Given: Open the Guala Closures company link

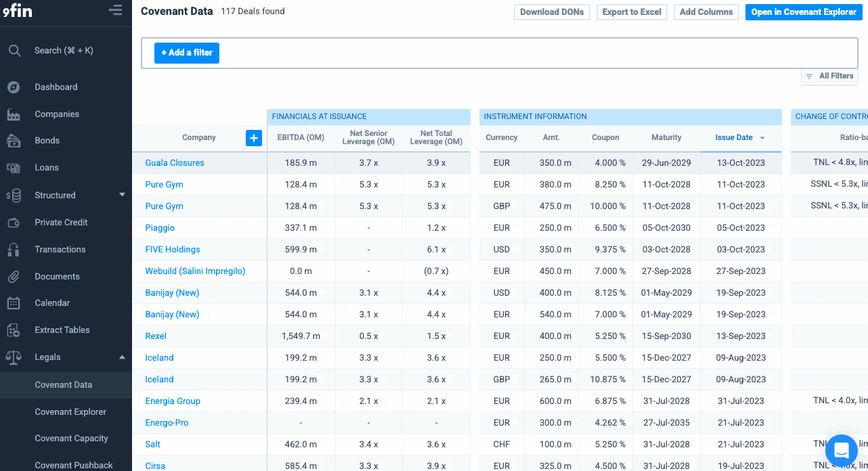Looking at the screenshot, I should coord(175,163).
